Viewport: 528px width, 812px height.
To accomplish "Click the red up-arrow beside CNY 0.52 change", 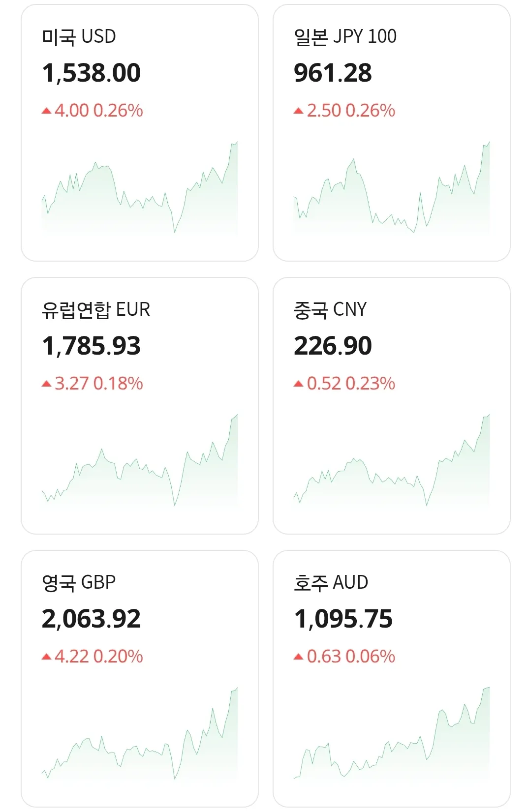I will coord(299,384).
